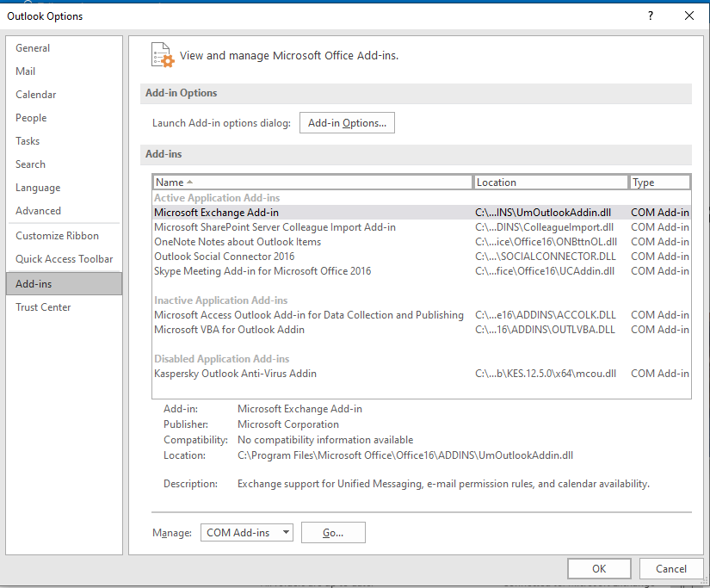The image size is (710, 588).
Task: Select Kaspersky Outlook Anti-Virus Addin row
Action: 235,374
